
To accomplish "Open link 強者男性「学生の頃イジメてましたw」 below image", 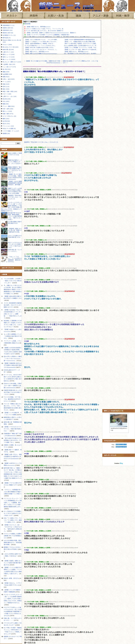I will click(41, 142).
